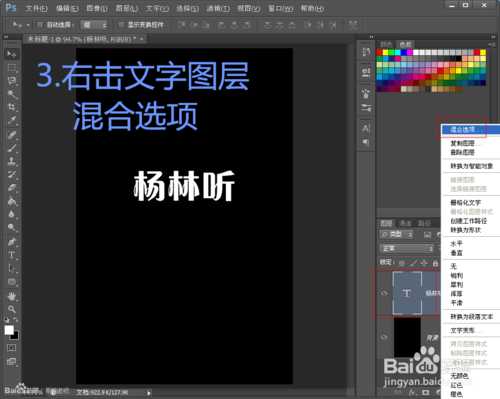Open the layer blend mode dropdown
Viewport: 500px width, 399px height.
coord(407,249)
